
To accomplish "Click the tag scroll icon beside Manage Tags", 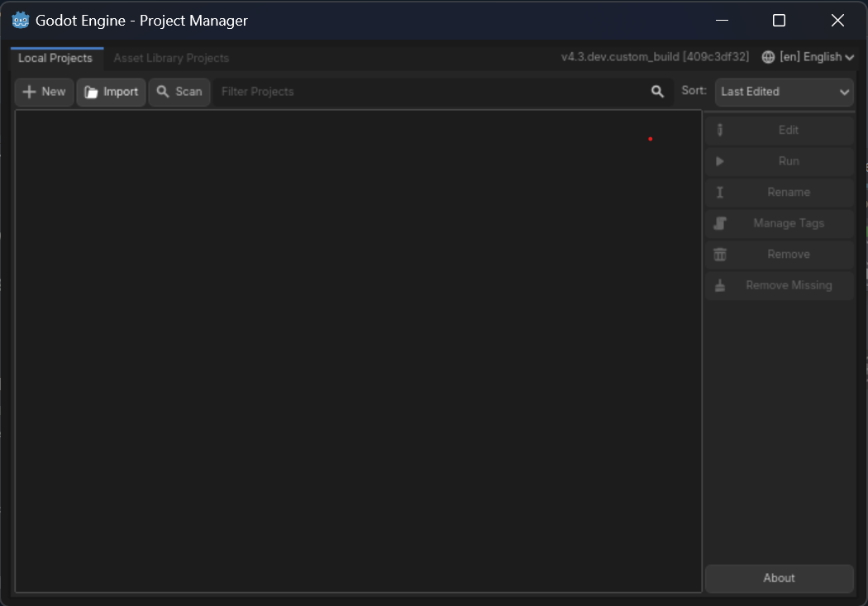I will 720,223.
